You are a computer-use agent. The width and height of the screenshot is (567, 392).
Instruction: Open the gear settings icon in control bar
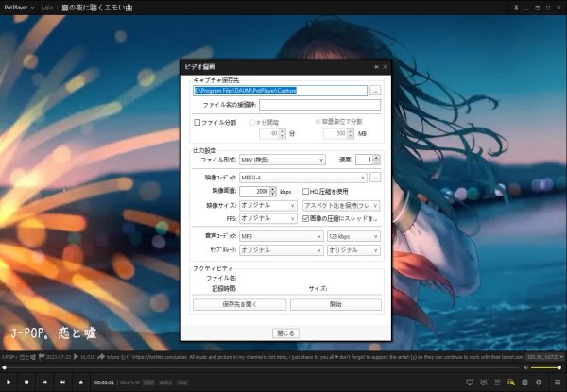(x=539, y=383)
